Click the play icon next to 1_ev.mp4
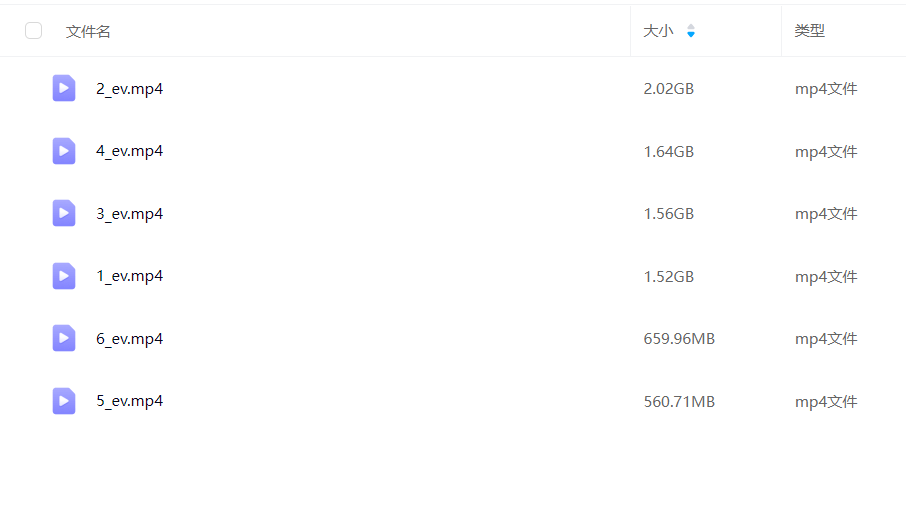906x512 pixels. tap(64, 276)
